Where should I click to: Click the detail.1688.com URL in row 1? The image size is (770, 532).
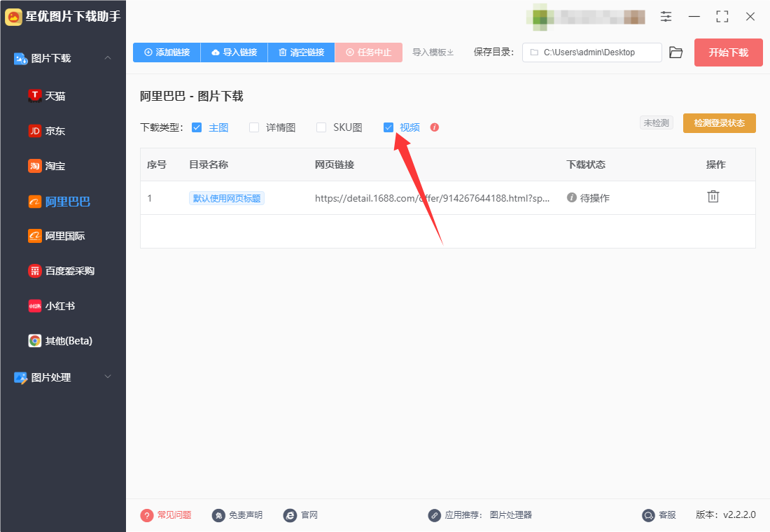pos(432,198)
